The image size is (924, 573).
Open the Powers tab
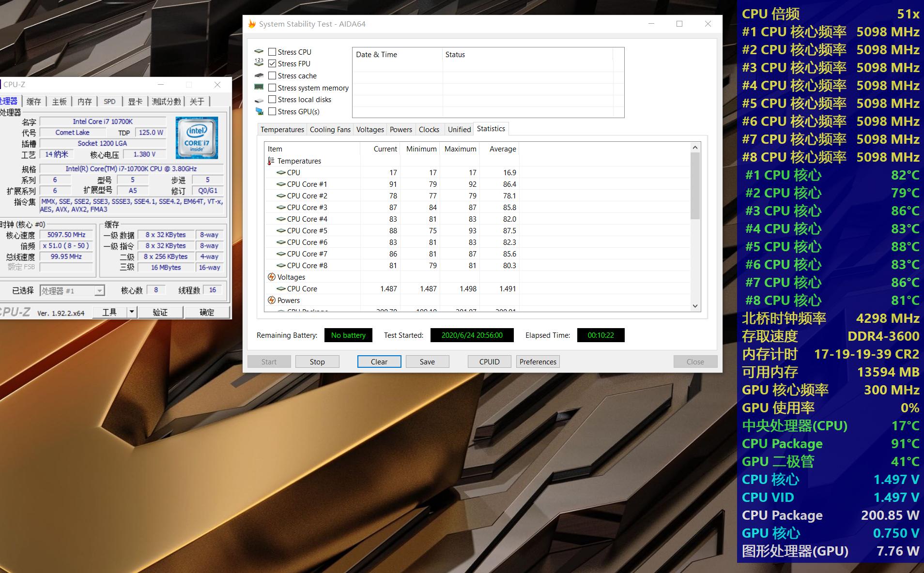pos(401,129)
